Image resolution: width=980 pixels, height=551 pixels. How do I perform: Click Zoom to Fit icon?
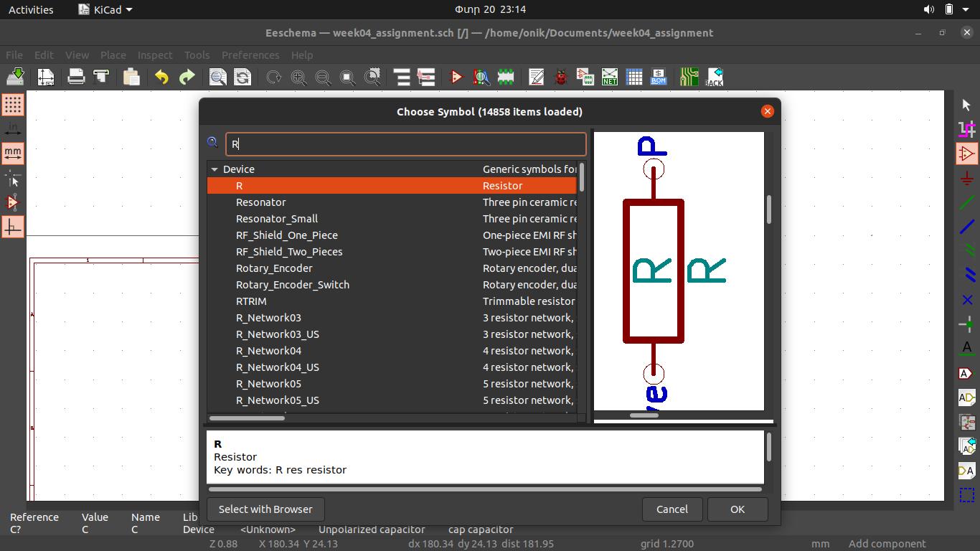pyautogui.click(x=347, y=77)
